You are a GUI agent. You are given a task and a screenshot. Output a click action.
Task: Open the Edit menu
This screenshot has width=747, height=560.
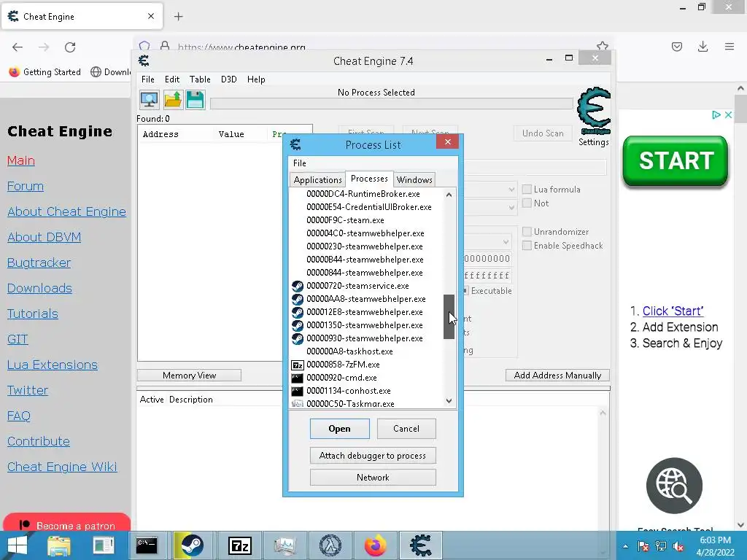172,79
